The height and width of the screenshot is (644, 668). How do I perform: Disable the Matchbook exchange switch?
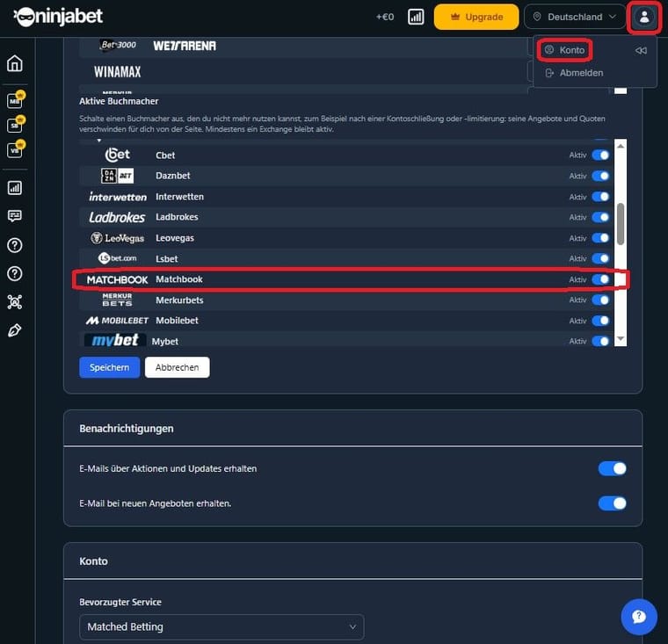[600, 279]
